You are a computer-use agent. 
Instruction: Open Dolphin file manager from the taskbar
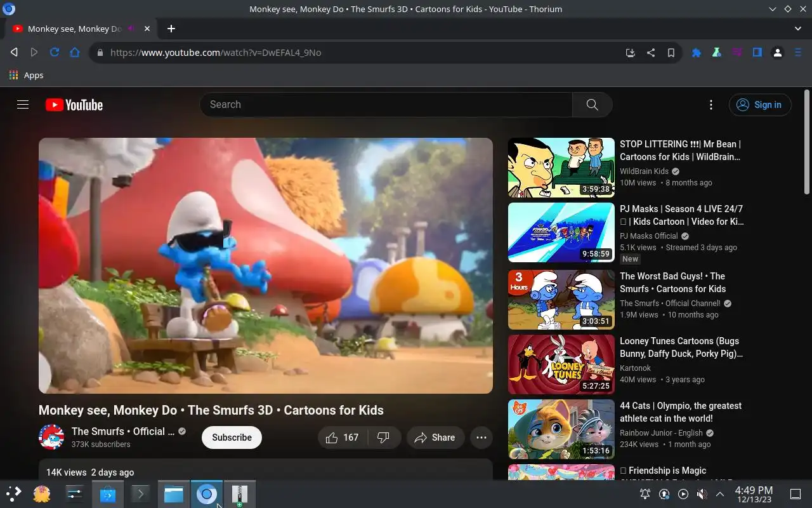coord(174,494)
